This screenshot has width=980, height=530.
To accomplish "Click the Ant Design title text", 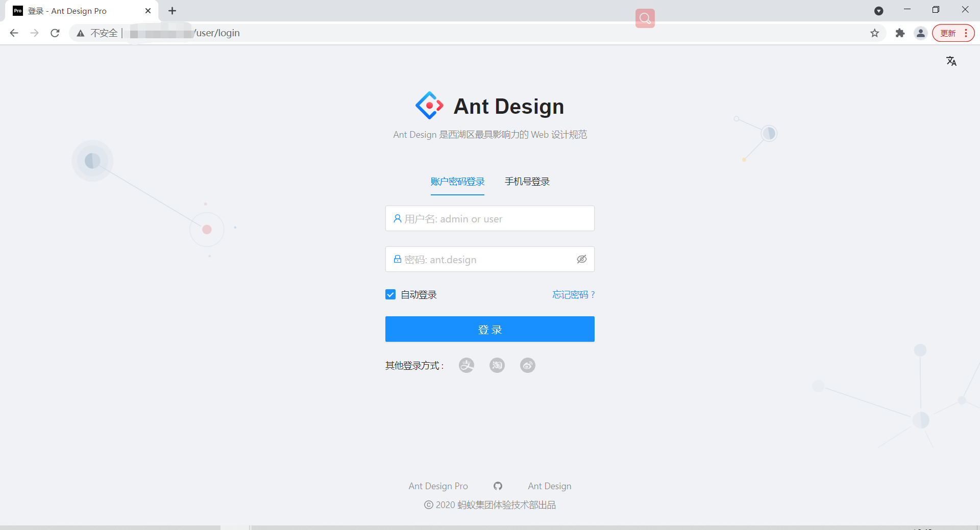I will [x=509, y=106].
